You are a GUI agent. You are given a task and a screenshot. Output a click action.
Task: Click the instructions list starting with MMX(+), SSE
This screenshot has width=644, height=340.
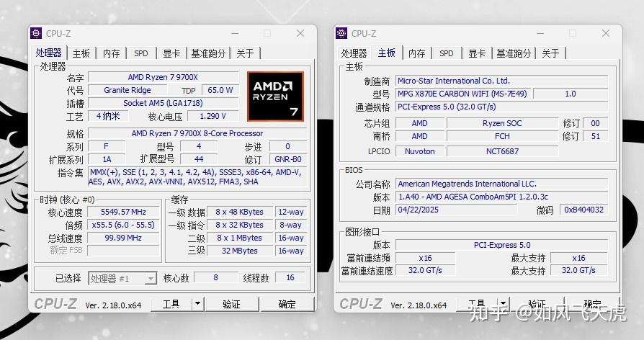(x=197, y=177)
